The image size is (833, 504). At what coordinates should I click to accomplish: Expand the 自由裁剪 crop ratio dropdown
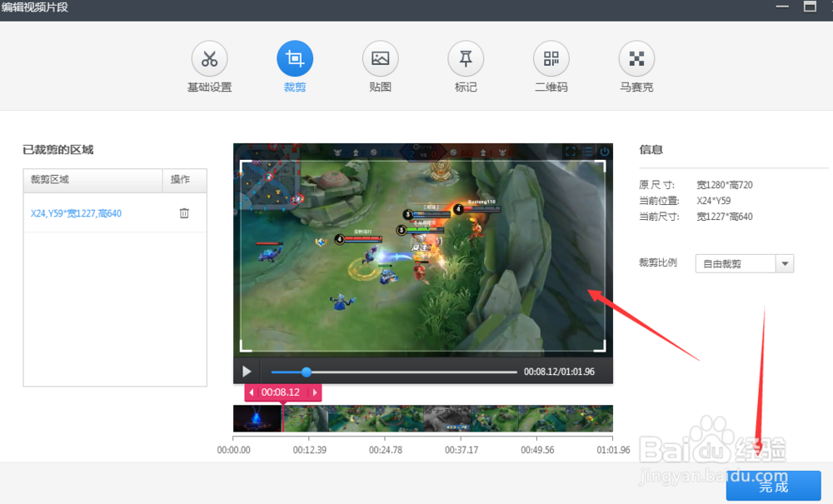(x=783, y=262)
